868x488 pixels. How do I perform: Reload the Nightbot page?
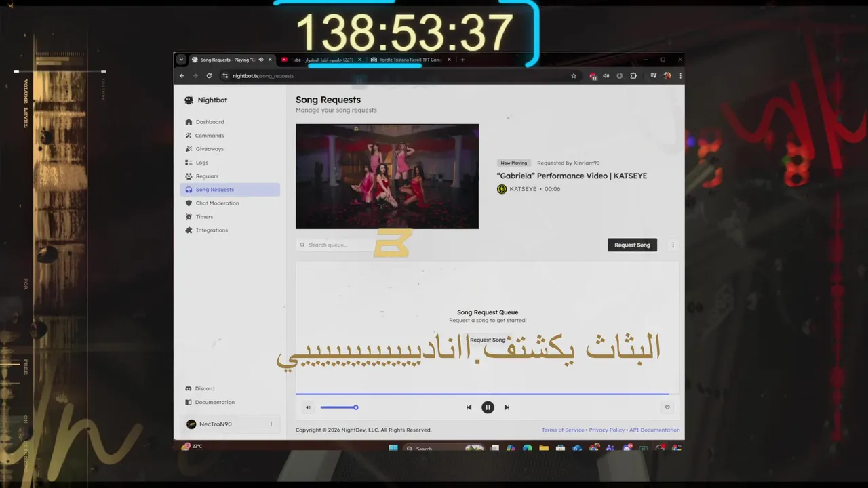(209, 76)
